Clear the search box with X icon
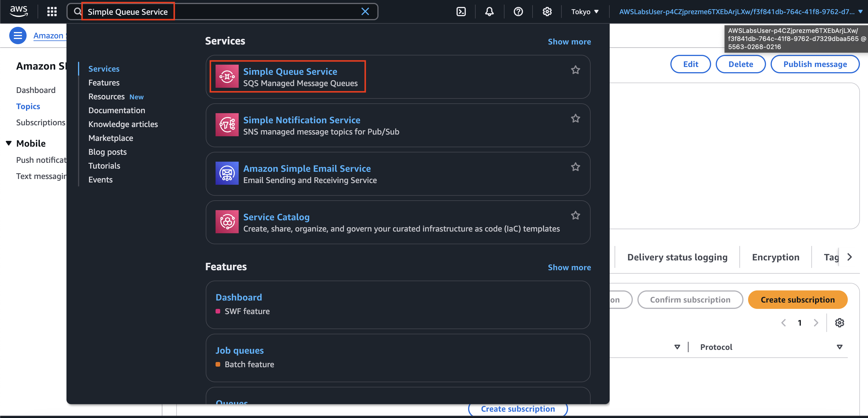Image resolution: width=868 pixels, height=418 pixels. pos(365,12)
